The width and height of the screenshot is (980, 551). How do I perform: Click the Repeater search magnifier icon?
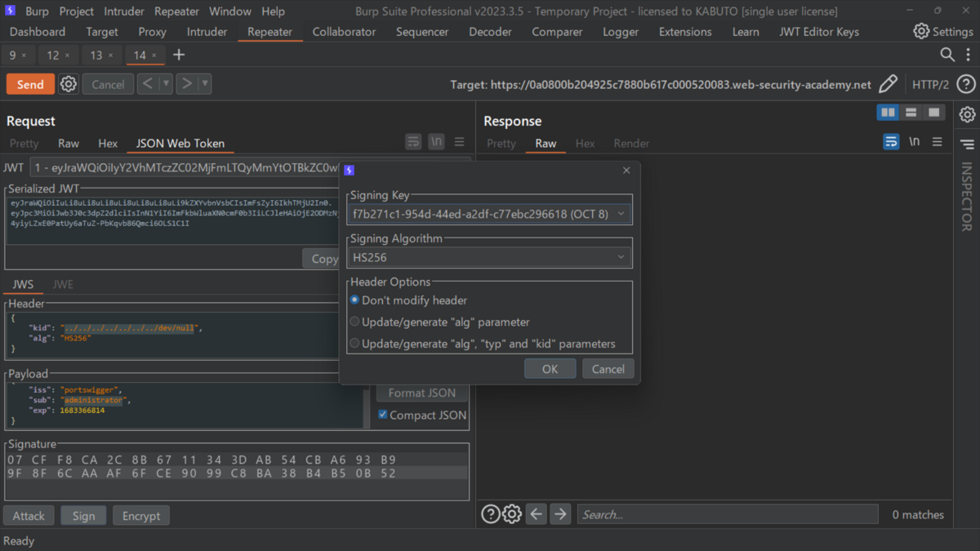[x=947, y=55]
